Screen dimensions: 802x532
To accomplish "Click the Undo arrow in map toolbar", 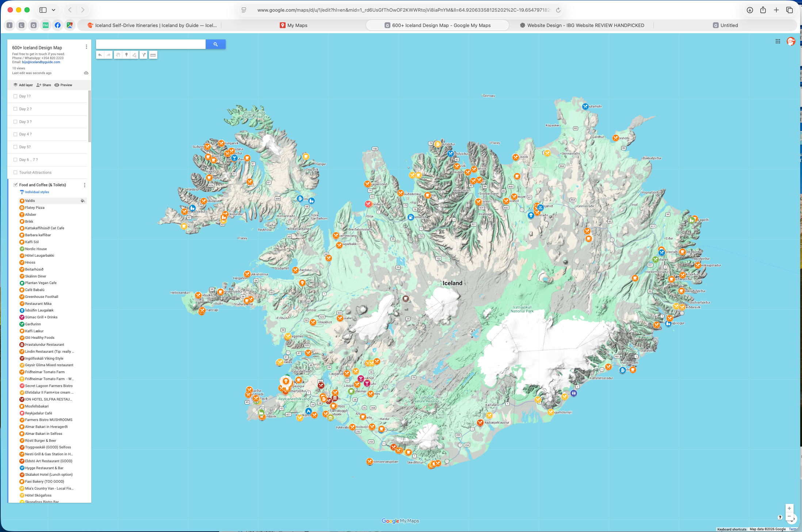I will coord(100,55).
